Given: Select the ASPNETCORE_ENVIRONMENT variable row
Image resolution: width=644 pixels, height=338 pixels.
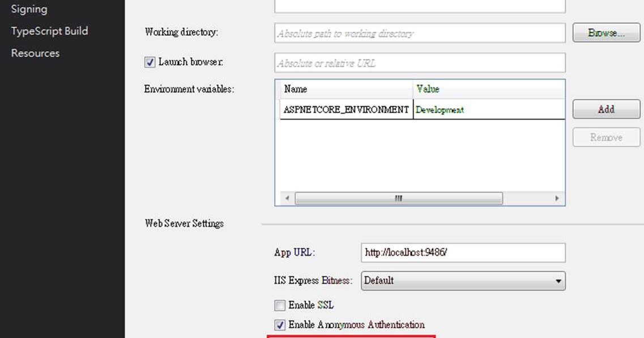Looking at the screenshot, I should (x=346, y=109).
